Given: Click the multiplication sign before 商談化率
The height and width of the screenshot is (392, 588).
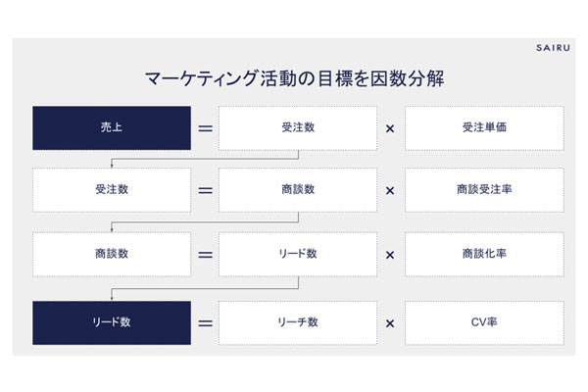Looking at the screenshot, I should (391, 254).
